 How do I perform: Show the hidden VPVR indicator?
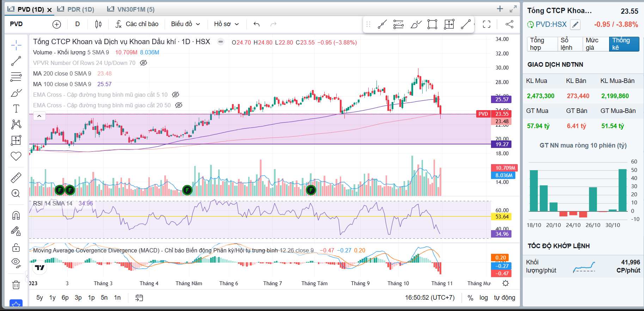point(143,63)
